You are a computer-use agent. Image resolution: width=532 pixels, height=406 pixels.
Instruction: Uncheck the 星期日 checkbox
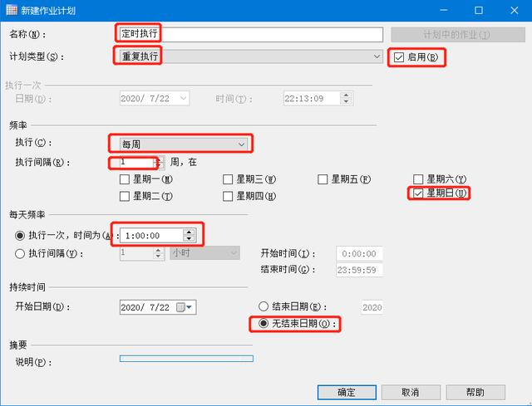418,193
